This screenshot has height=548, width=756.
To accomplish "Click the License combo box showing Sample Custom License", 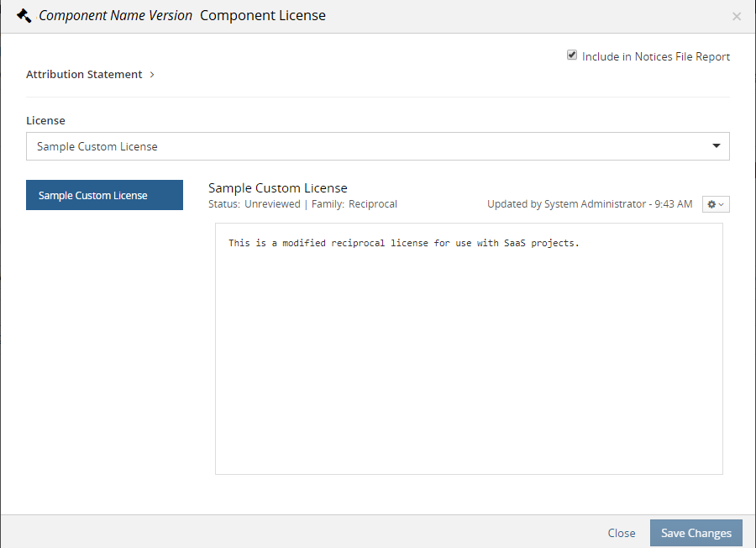I will pos(370,146).
